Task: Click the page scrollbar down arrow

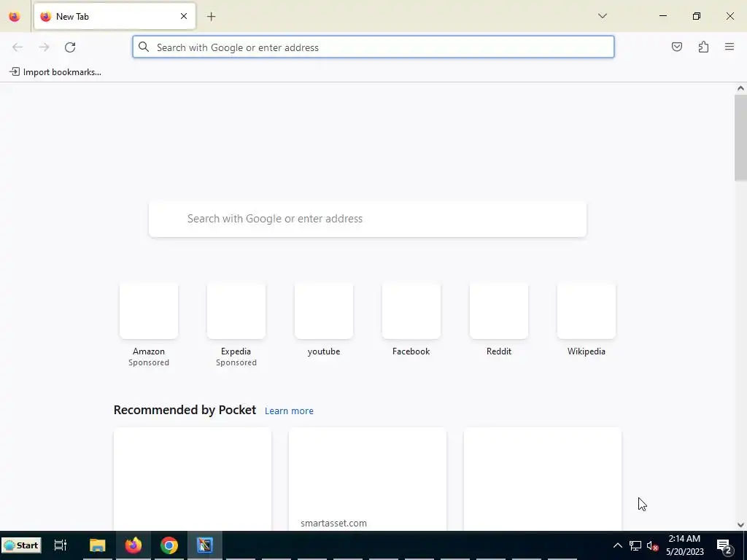Action: 740,525
